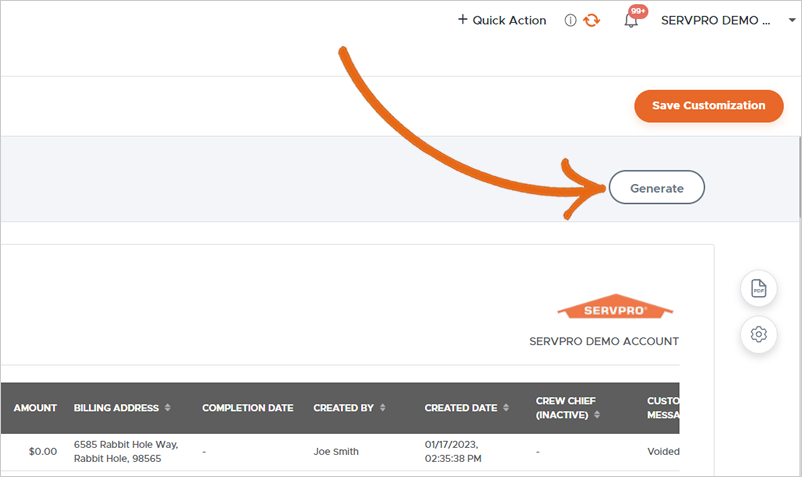802x477 pixels.
Task: Open the Quick Action menu
Action: click(502, 20)
